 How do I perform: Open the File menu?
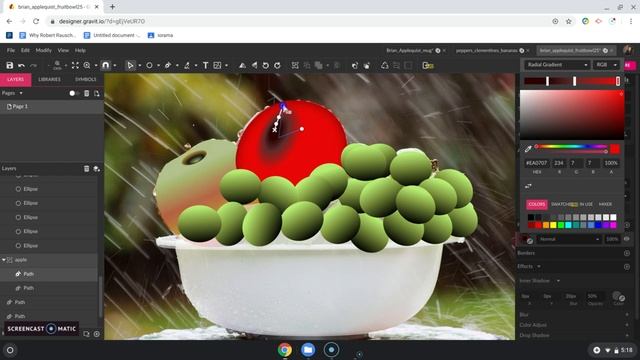tap(11, 50)
